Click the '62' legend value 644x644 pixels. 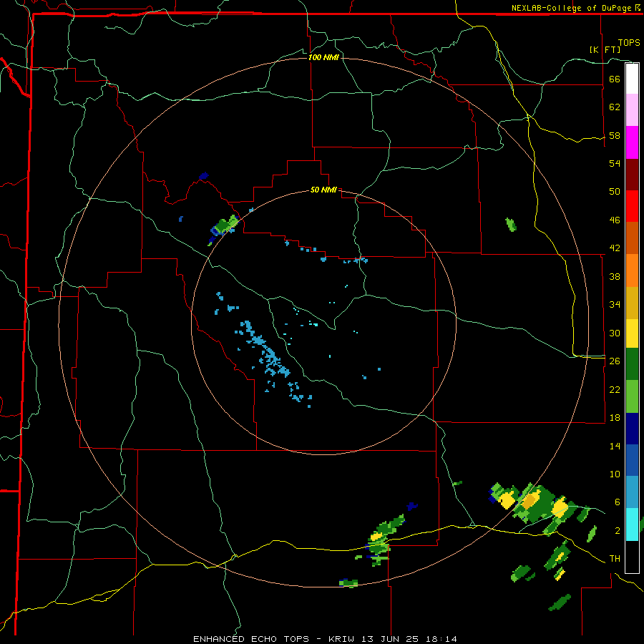pyautogui.click(x=615, y=107)
